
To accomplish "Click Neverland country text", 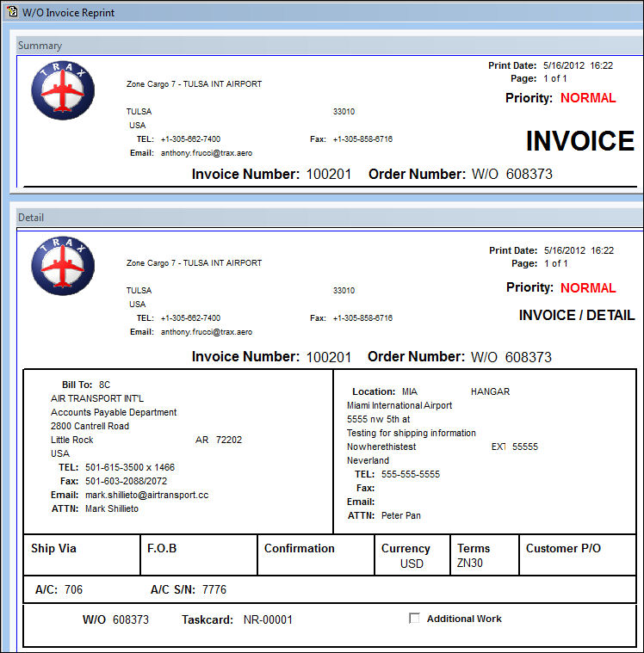I will pos(368,460).
